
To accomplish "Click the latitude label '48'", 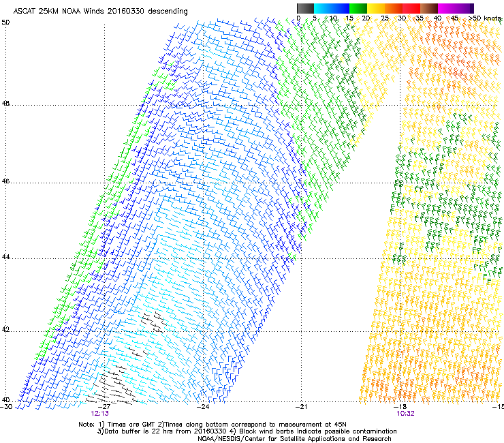I will [5, 104].
